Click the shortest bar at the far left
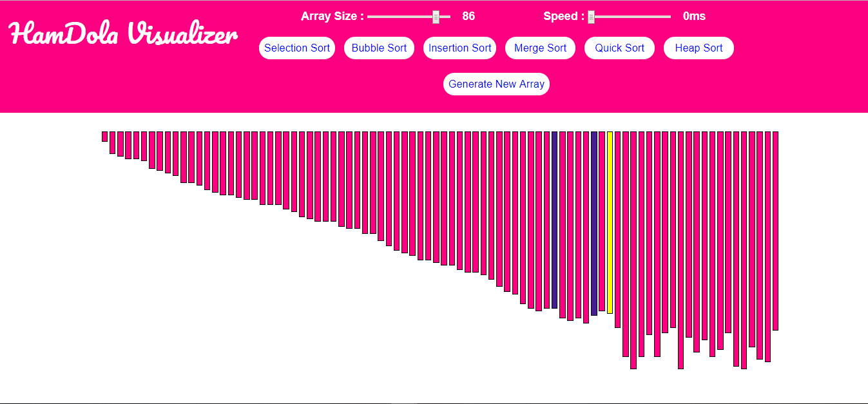This screenshot has width=868, height=404. (104, 136)
